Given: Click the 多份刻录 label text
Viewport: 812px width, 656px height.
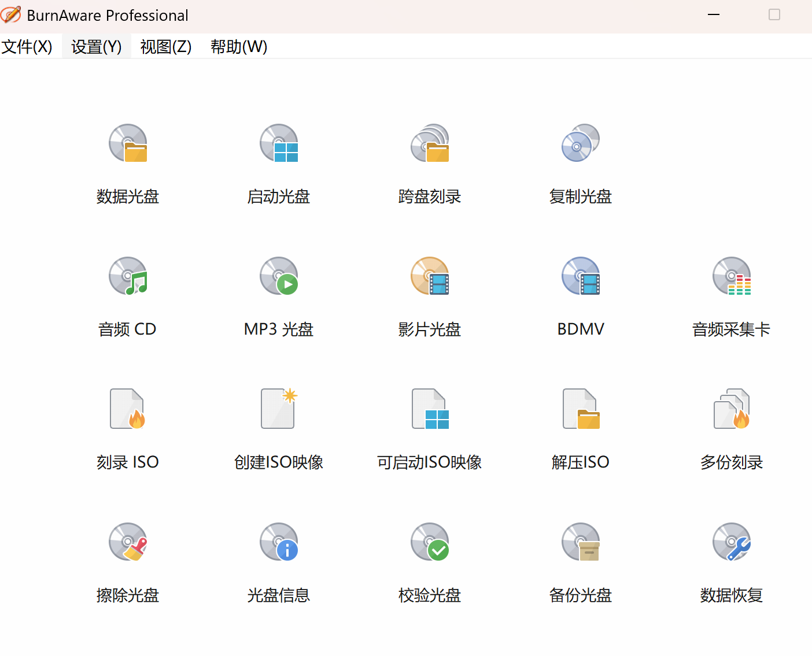Looking at the screenshot, I should (732, 462).
